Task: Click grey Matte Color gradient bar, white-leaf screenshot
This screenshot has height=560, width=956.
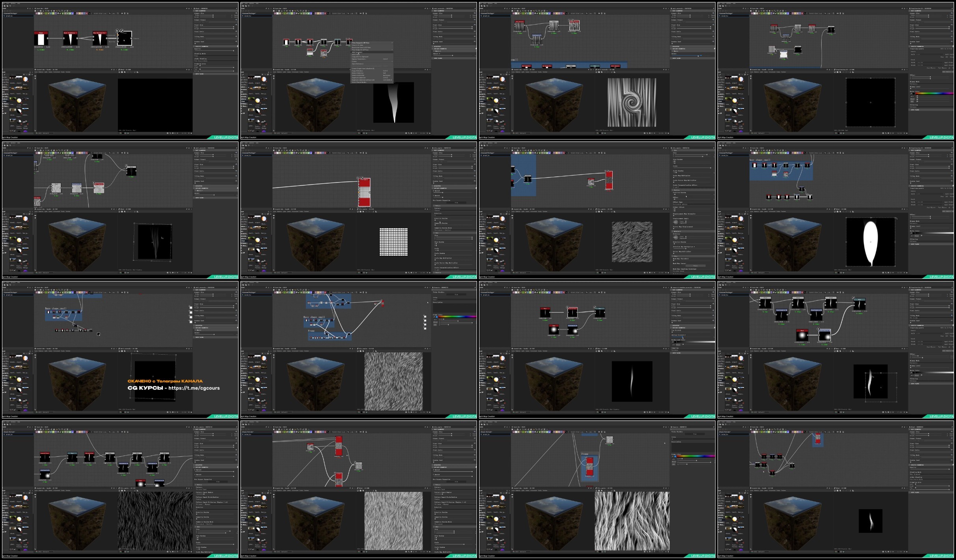Action: click(934, 233)
